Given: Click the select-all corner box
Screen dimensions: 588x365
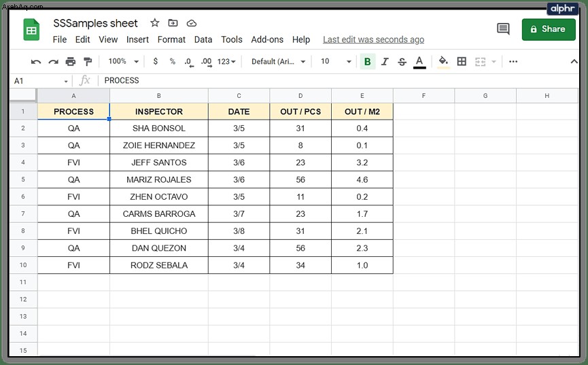Looking at the screenshot, I should tap(23, 96).
